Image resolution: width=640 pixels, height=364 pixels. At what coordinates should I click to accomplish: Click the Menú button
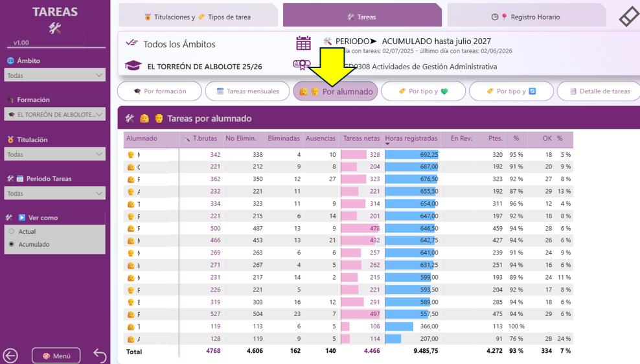click(x=56, y=356)
